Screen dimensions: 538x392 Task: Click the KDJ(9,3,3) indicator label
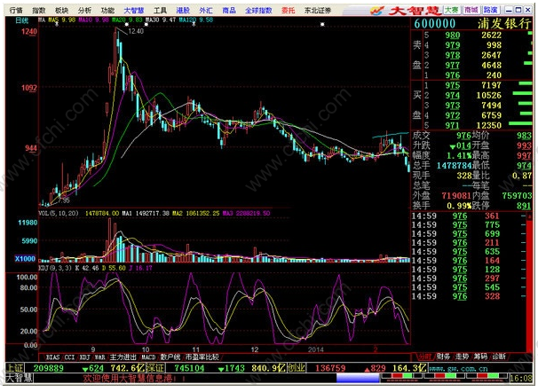coord(56,268)
